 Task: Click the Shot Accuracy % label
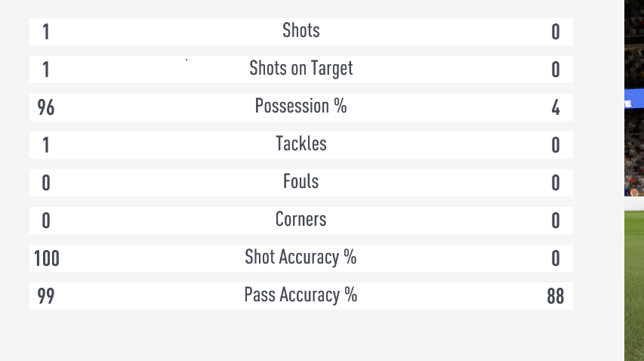(300, 258)
